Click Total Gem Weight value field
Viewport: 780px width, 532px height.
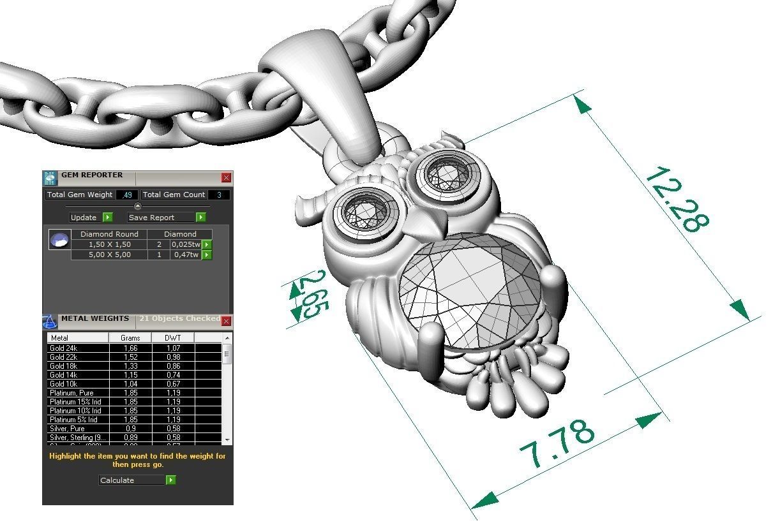[126, 195]
